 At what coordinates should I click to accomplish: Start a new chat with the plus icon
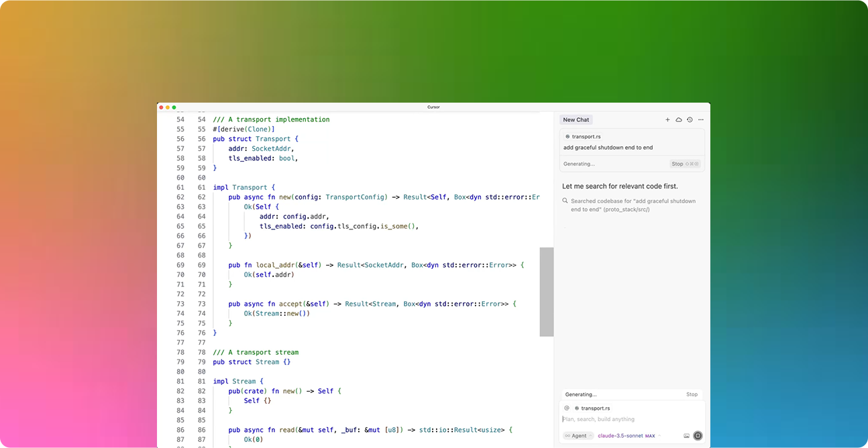pos(667,120)
